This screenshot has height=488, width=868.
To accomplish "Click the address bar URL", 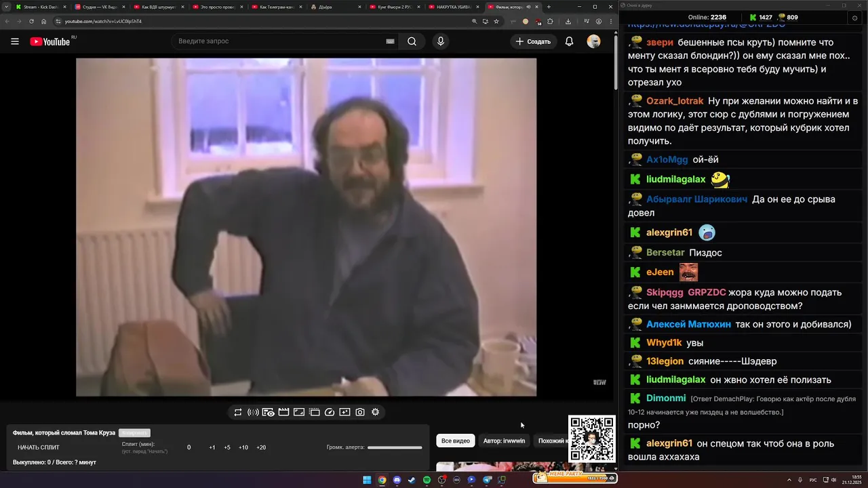I will pyautogui.click(x=103, y=21).
